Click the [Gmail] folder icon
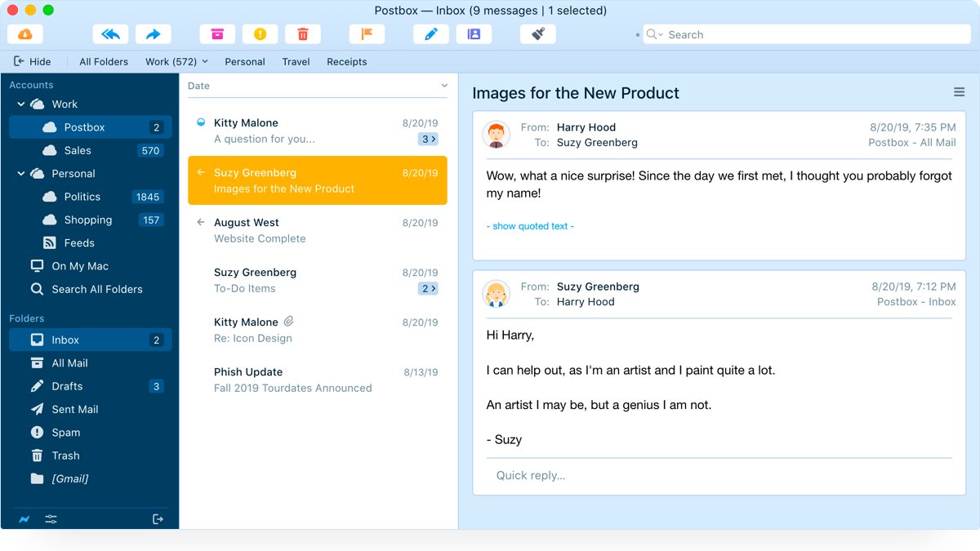 point(37,478)
